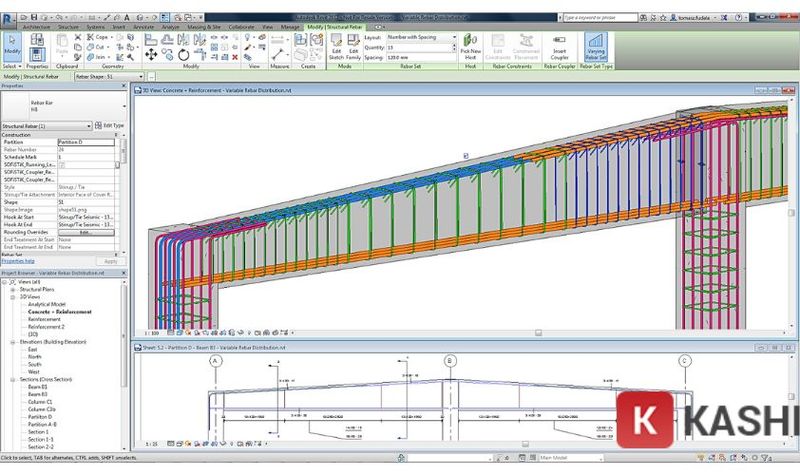Click the Trim/Extend to corner tool

coord(199,55)
